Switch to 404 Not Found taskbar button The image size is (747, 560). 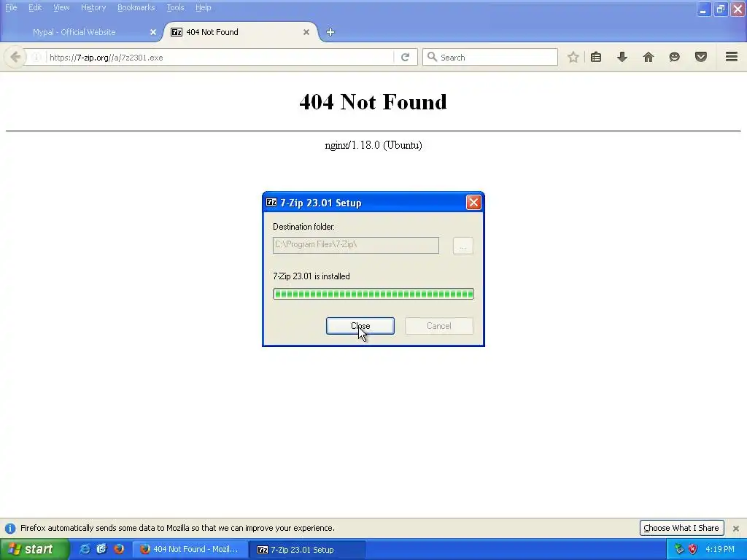click(x=190, y=550)
